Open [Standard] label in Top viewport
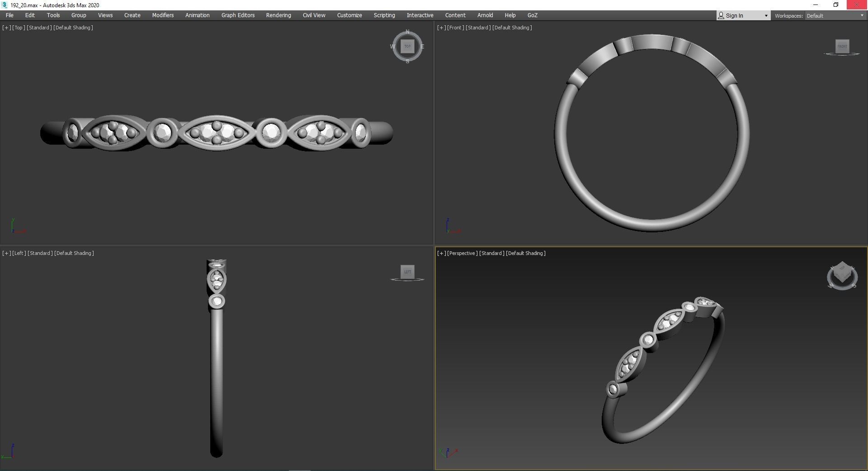Screen dimensions: 868x471 coord(39,28)
